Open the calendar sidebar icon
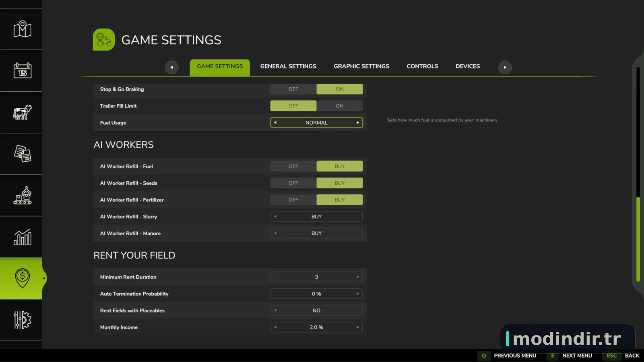 (x=22, y=70)
